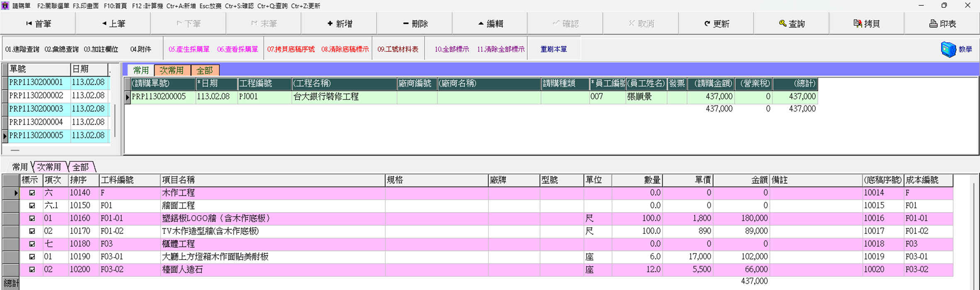This screenshot has height=290, width=980.
Task: Select order PRP1130200003 in the list
Action: (x=36, y=109)
